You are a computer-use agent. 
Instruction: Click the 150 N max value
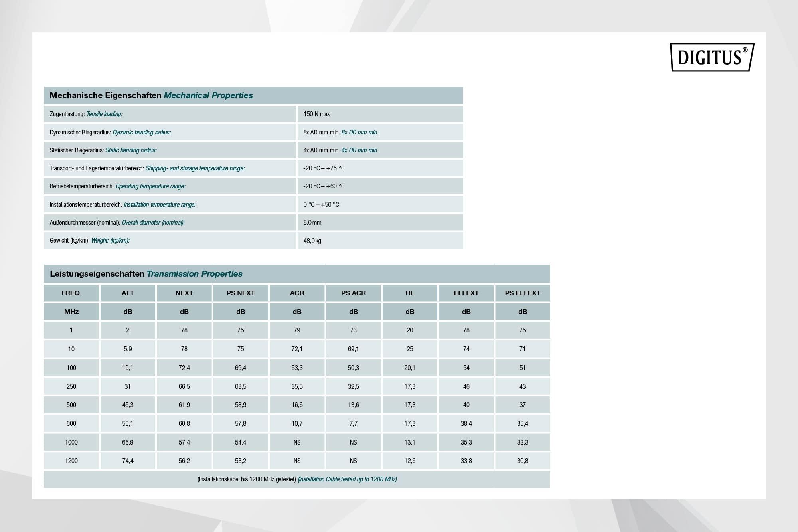(x=316, y=114)
